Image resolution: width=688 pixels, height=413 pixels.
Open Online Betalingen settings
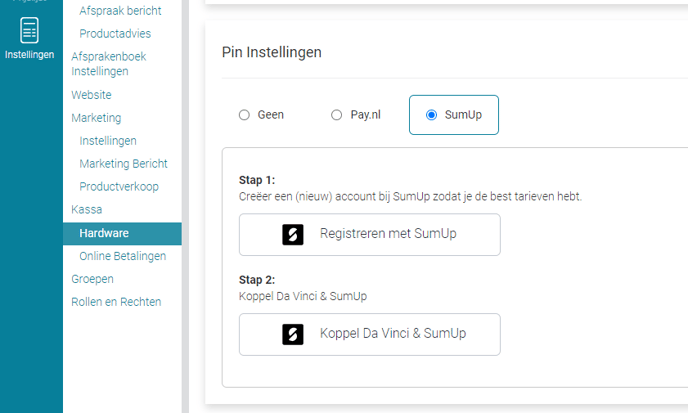coord(122,256)
